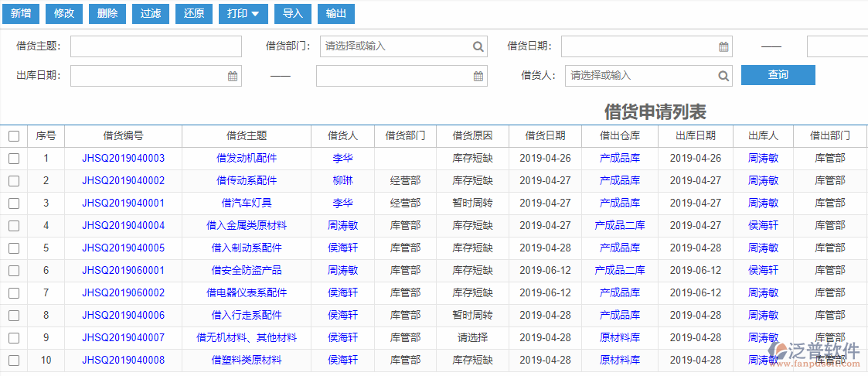Image resolution: width=868 pixels, height=376 pixels.
Task: Check the box for row JHSQ2019040008
Action: coord(14,361)
